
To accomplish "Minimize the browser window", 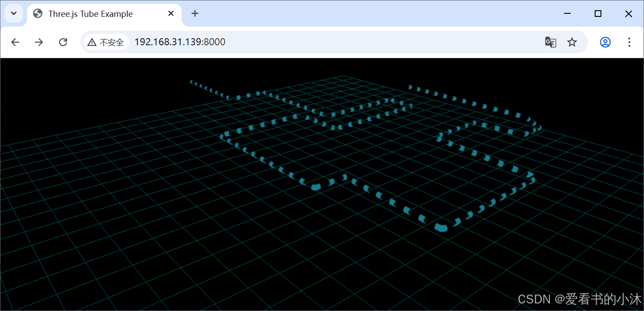I will coord(567,14).
